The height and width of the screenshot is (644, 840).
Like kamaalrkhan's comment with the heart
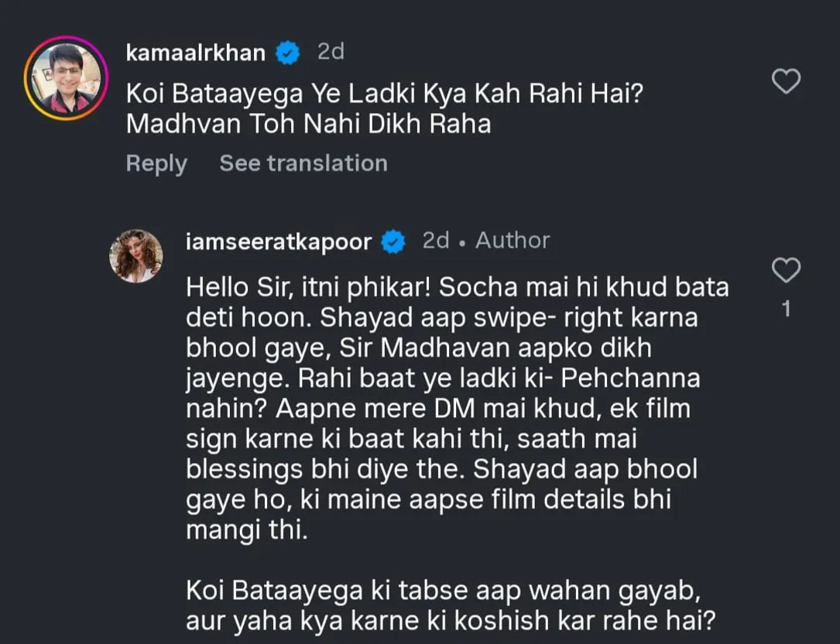(787, 81)
